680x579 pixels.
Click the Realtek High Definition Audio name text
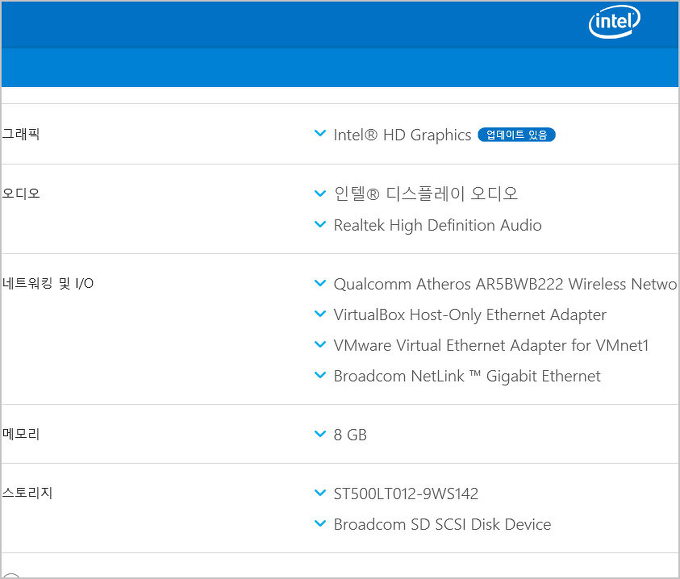437,225
